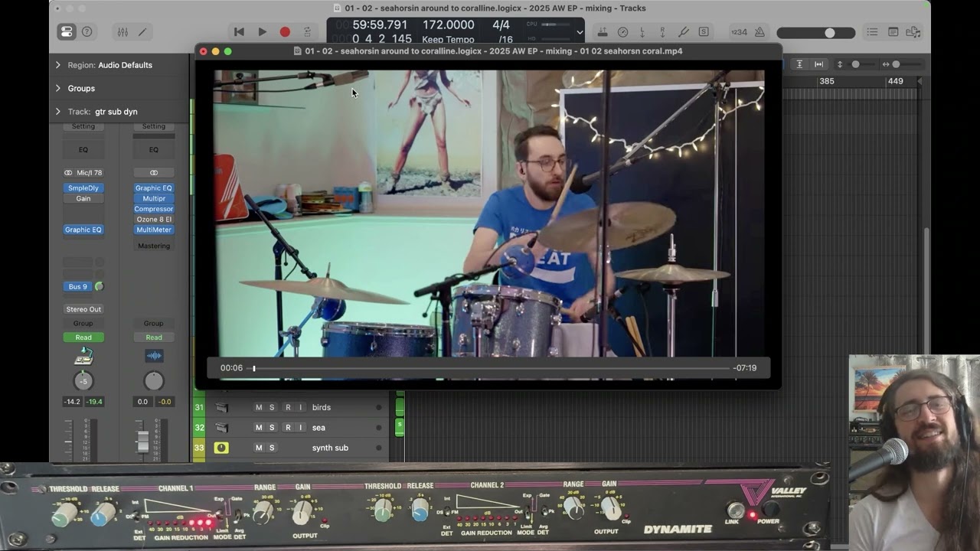
Task: Open the right channel strip Setting button
Action: [154, 126]
